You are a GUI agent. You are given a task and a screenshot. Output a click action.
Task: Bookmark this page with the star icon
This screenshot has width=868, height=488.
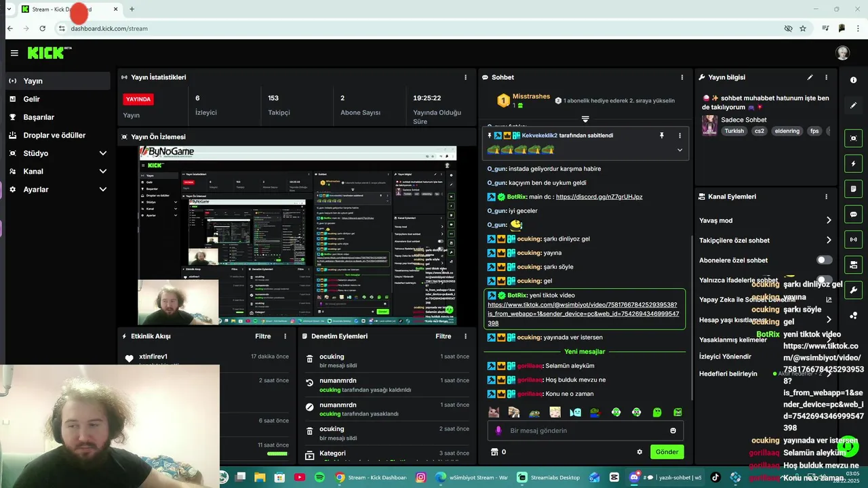click(x=803, y=28)
